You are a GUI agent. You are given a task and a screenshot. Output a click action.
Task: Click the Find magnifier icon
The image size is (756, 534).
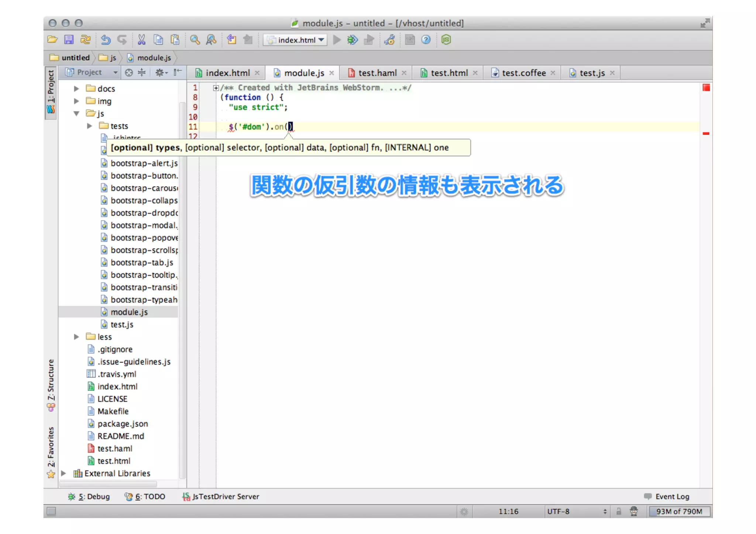coord(195,40)
